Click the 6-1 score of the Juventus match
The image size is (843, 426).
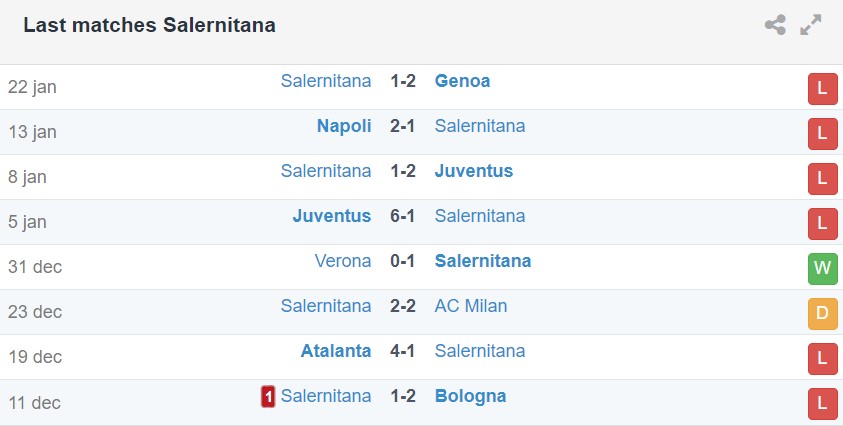tap(403, 216)
